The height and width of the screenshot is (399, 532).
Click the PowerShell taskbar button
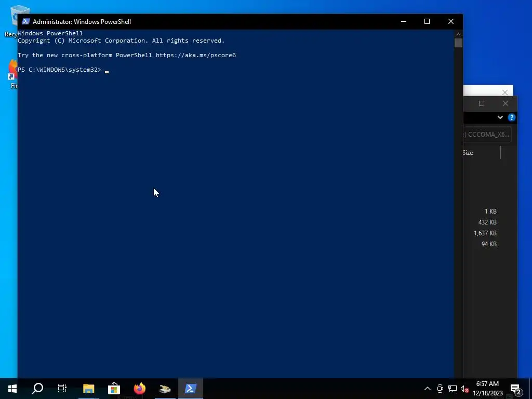tap(190, 389)
